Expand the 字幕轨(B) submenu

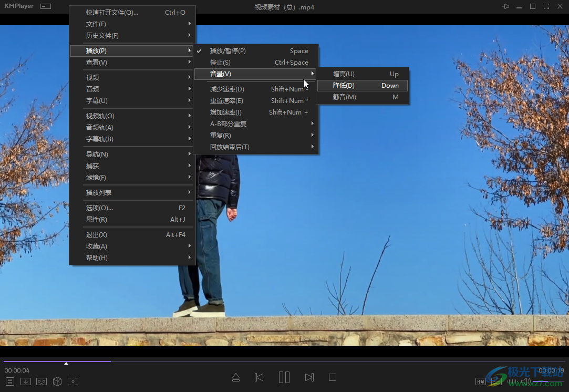click(x=132, y=139)
